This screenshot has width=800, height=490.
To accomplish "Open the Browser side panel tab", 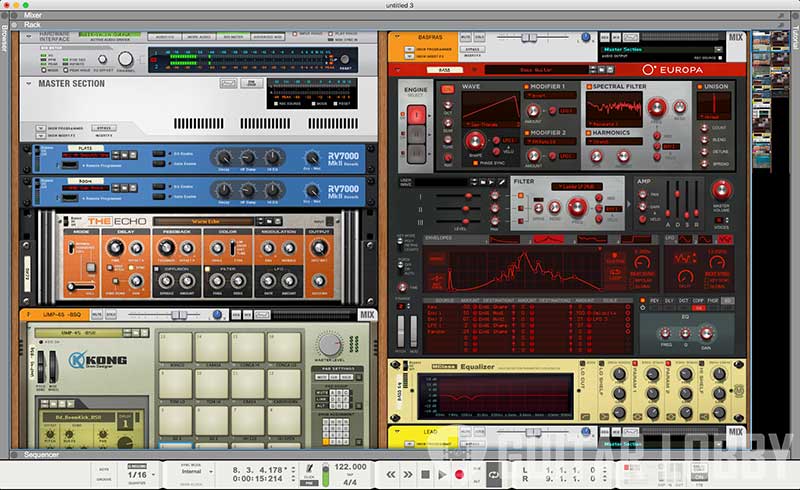I will (4, 39).
